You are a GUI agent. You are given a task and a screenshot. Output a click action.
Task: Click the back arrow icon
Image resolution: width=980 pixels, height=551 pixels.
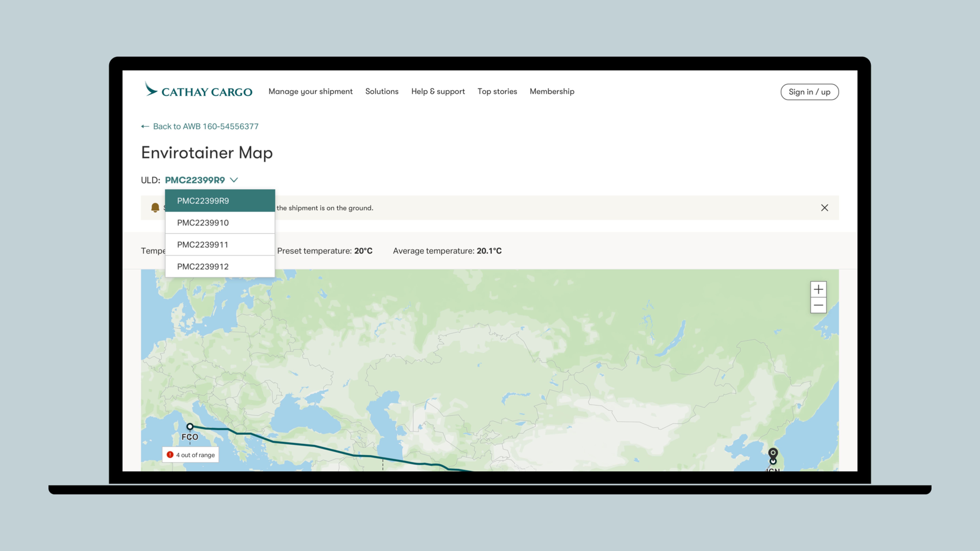point(145,126)
